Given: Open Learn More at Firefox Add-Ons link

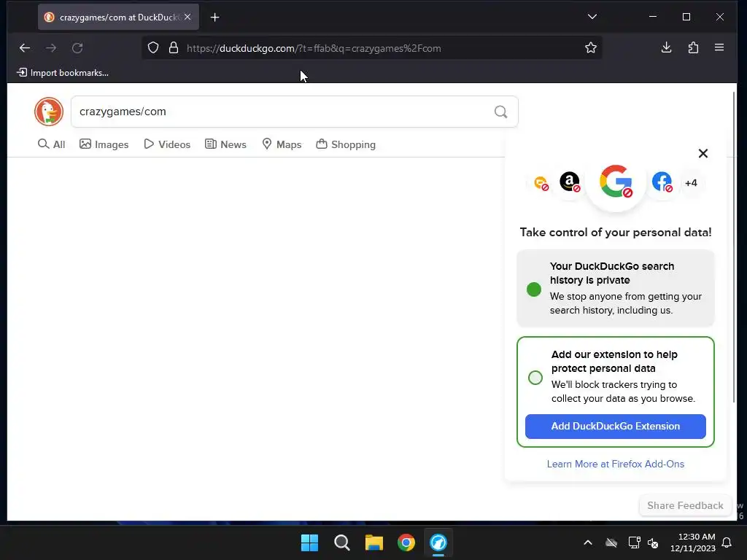Looking at the screenshot, I should pos(616,464).
